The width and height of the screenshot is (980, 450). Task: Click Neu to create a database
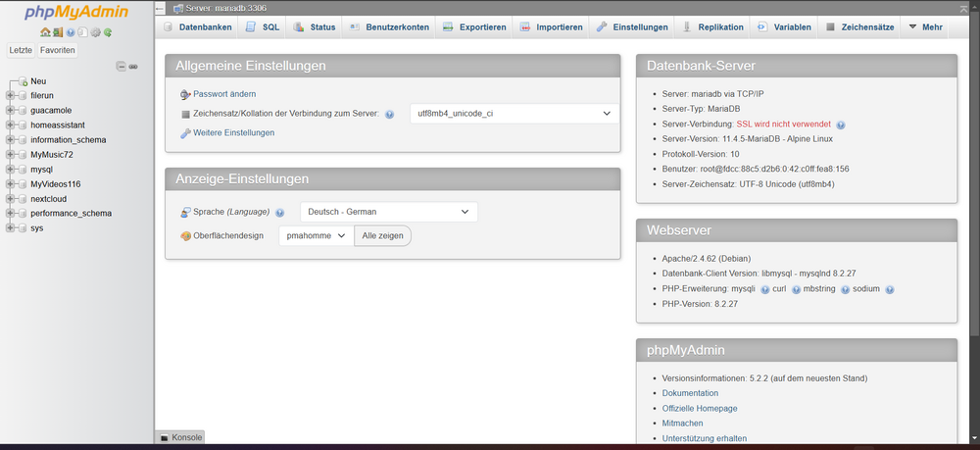coord(38,81)
